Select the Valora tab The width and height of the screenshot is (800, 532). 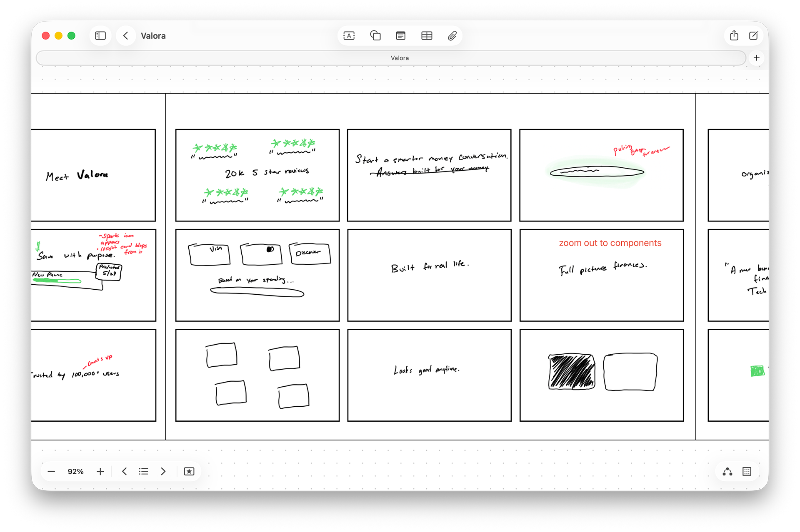click(390, 58)
